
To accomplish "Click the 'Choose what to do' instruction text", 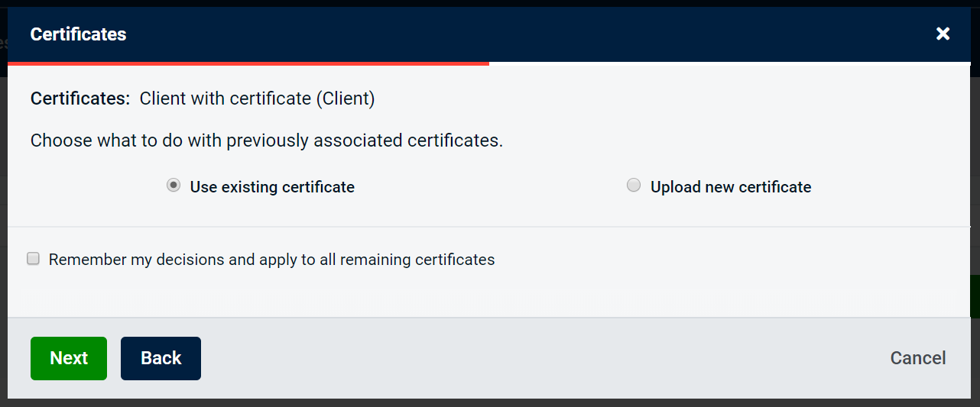I will pyautogui.click(x=266, y=141).
